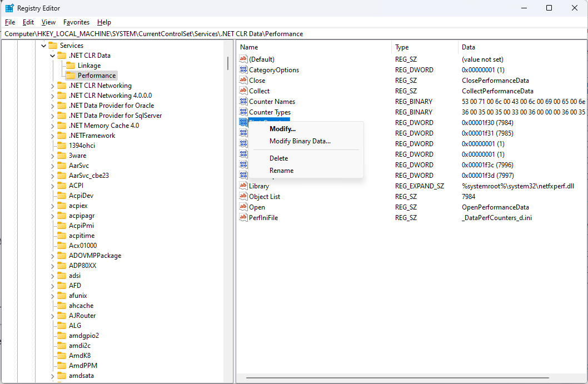This screenshot has width=588, height=384.
Task: Sort values by the Type column header
Action: point(425,47)
